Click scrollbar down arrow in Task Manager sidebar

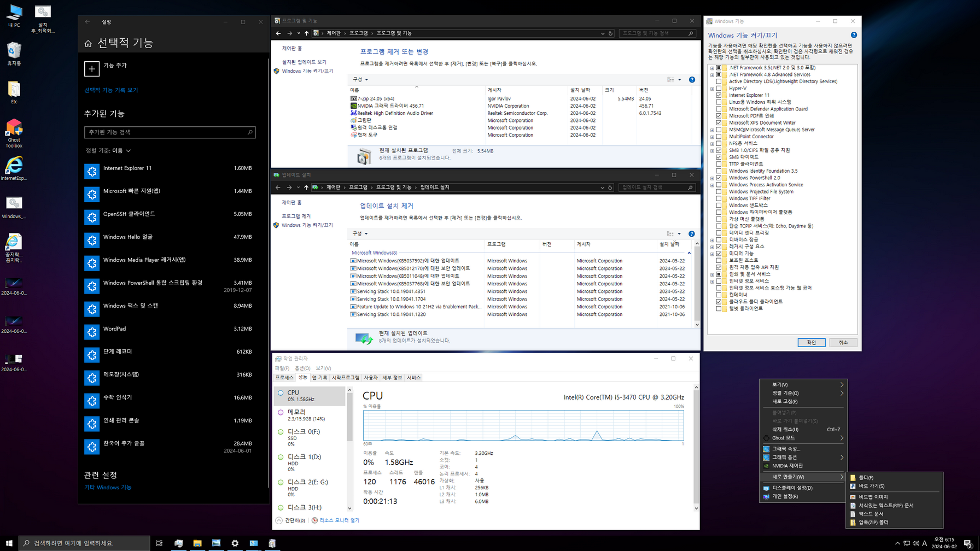[350, 508]
